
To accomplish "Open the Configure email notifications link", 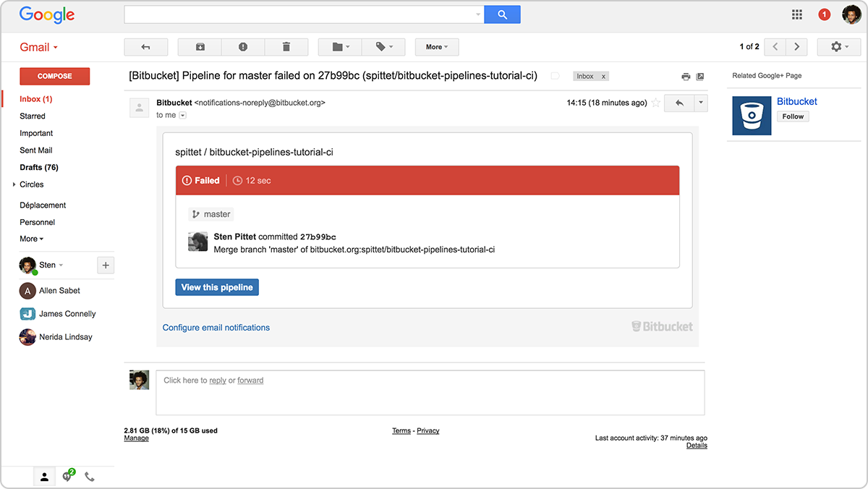I will [x=216, y=327].
